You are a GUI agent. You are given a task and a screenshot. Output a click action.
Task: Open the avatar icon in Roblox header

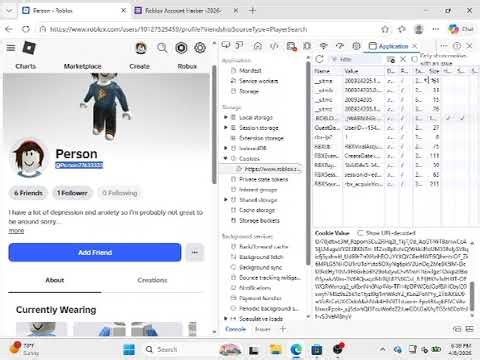click(141, 48)
